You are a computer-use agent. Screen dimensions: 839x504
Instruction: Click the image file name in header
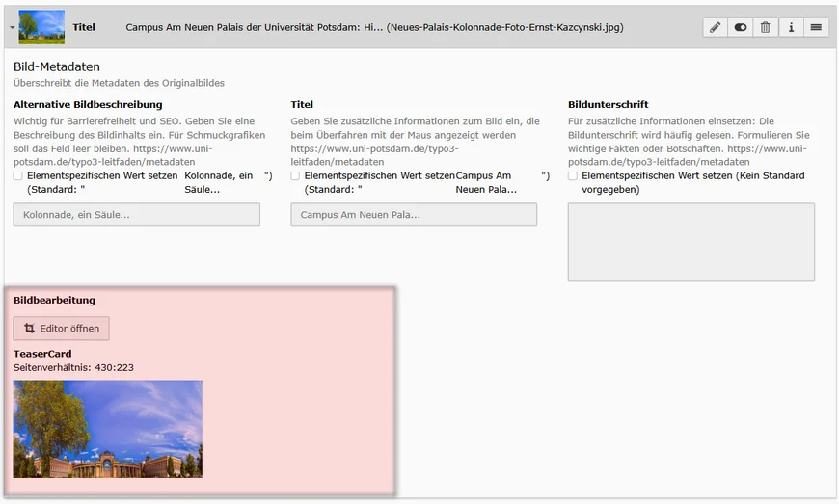coord(504,27)
